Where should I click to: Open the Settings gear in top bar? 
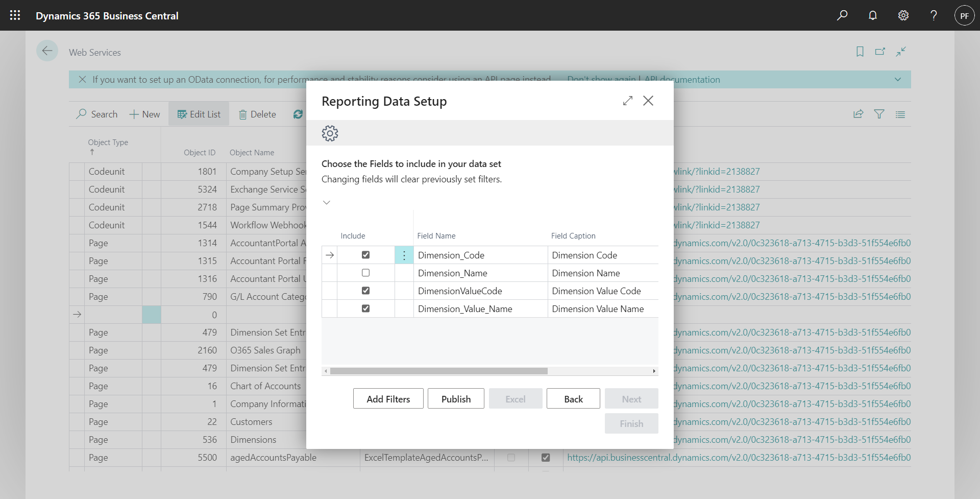903,15
